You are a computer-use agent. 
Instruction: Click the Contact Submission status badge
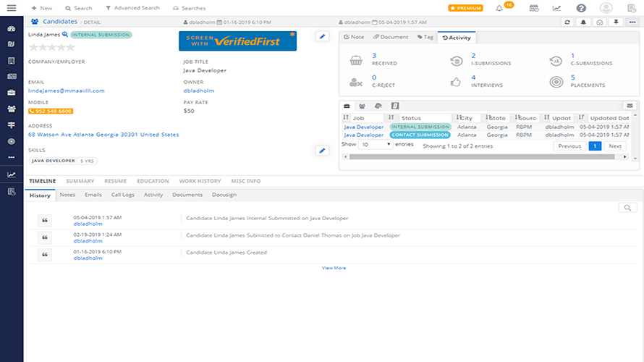(420, 135)
